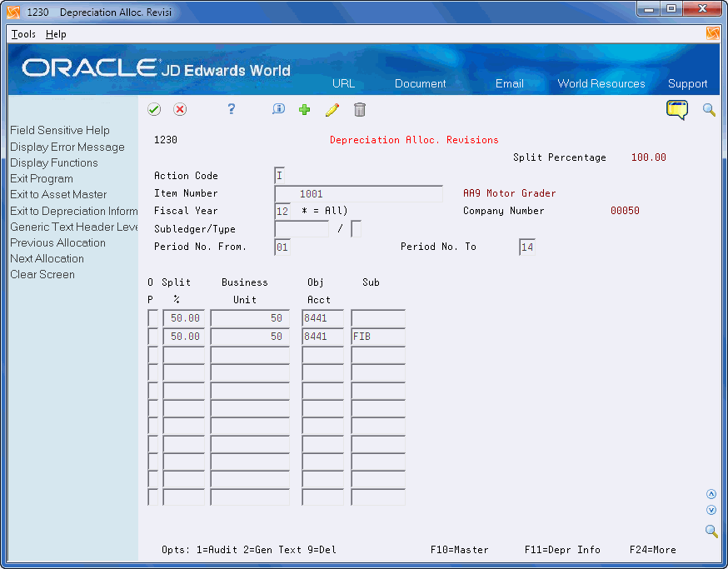Click the Sub field containing FIB

click(x=378, y=337)
